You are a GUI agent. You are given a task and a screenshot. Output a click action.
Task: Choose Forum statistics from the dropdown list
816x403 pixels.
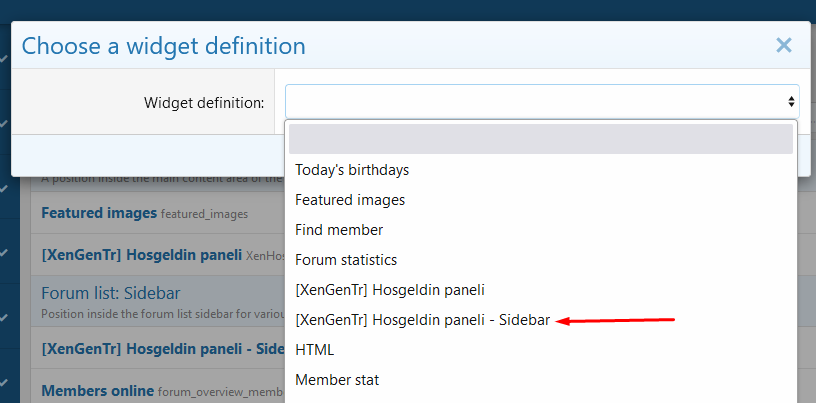coord(346,260)
